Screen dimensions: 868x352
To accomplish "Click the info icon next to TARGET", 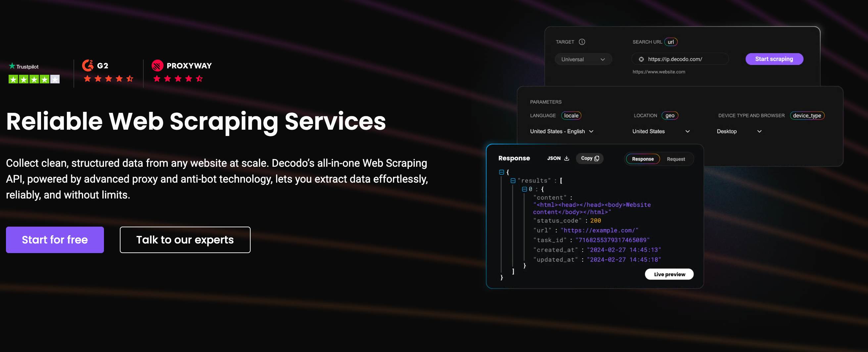I will pos(582,42).
